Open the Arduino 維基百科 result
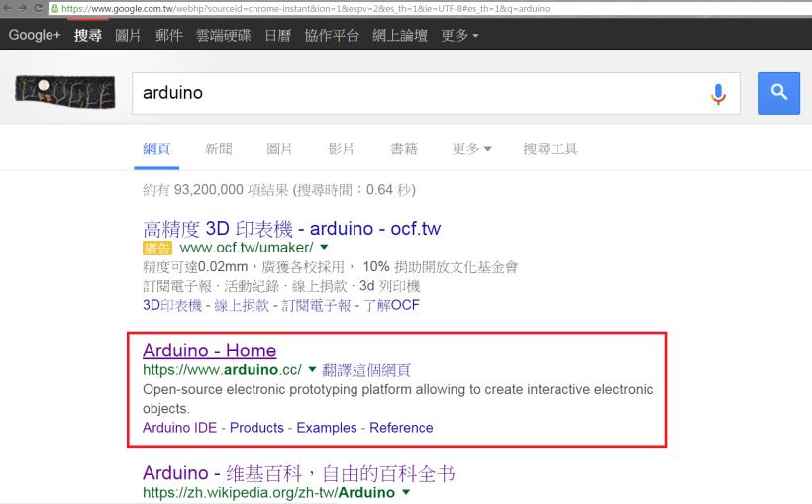Image resolution: width=812 pixels, height=504 pixels. coord(298,472)
